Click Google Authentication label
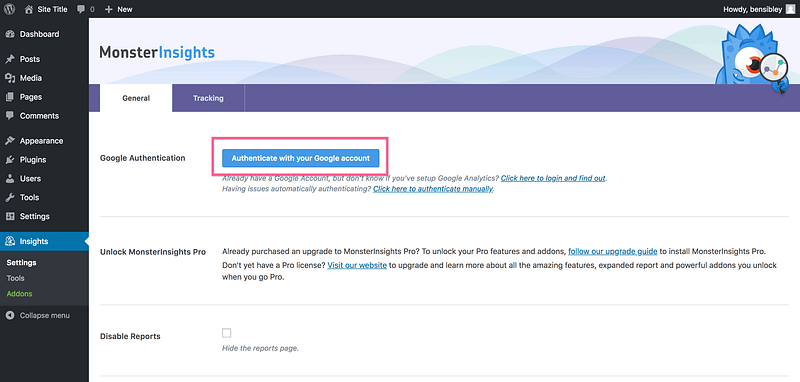Image resolution: width=800 pixels, height=382 pixels. point(143,158)
